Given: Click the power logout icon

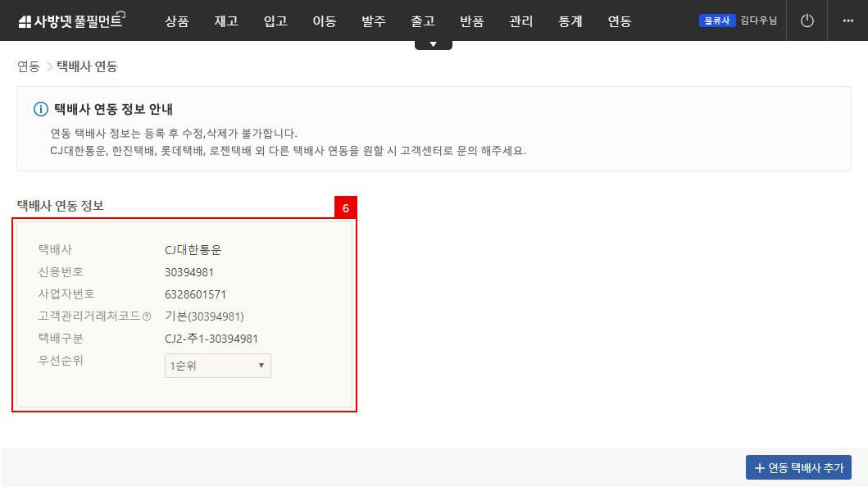Looking at the screenshot, I should click(x=807, y=20).
